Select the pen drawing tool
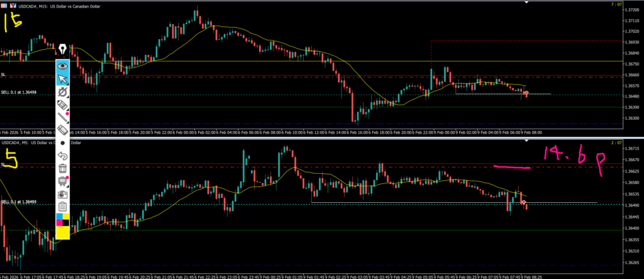The height and width of the screenshot is (279, 644). [x=62, y=92]
